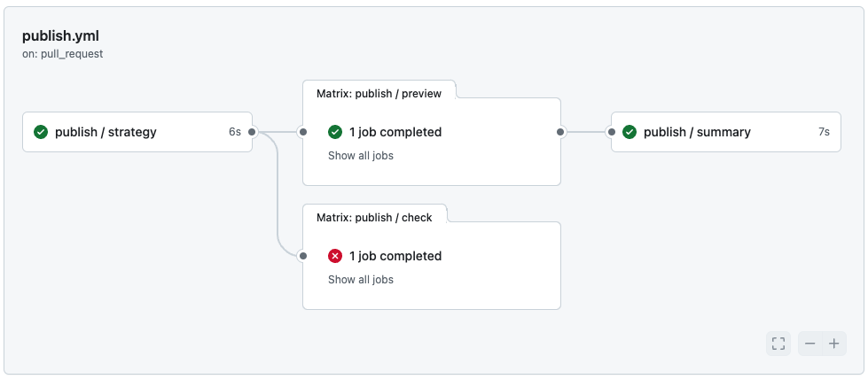Click the input connector dot of publish / summary
Viewport: 868px width, 379px height.
pyautogui.click(x=611, y=132)
